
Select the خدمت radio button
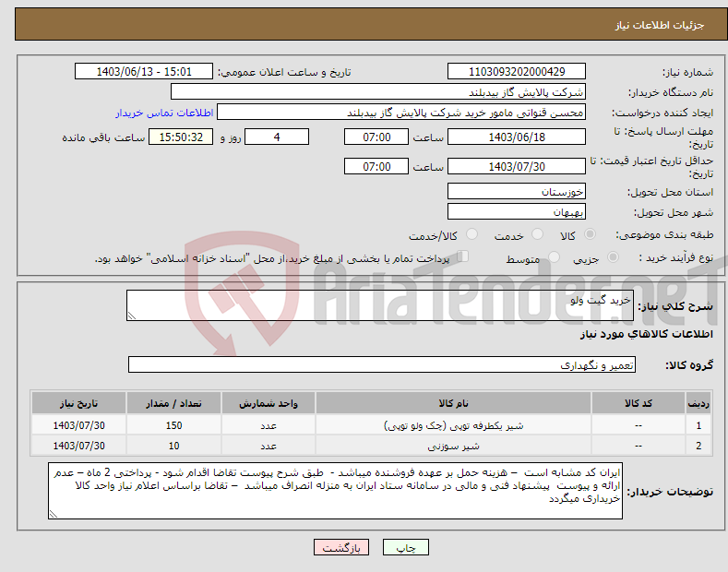point(537,234)
